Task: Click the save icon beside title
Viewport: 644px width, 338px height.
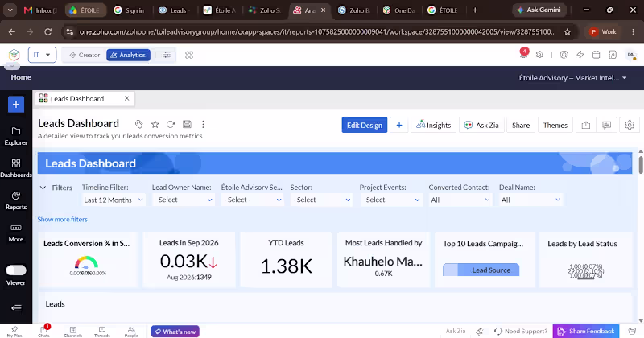Action: click(x=187, y=124)
